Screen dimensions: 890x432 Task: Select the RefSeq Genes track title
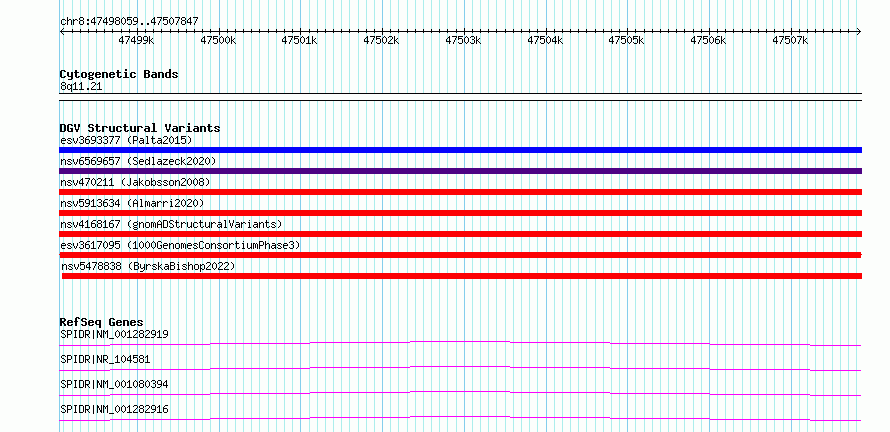[102, 322]
